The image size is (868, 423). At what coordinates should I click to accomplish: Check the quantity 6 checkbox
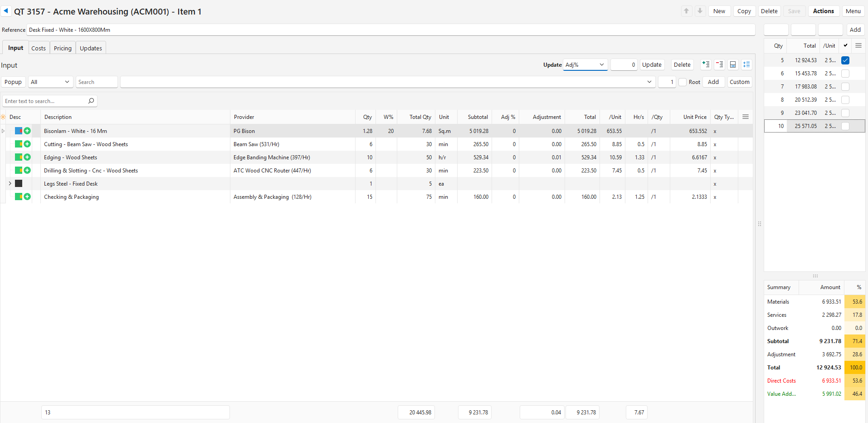[845, 73]
